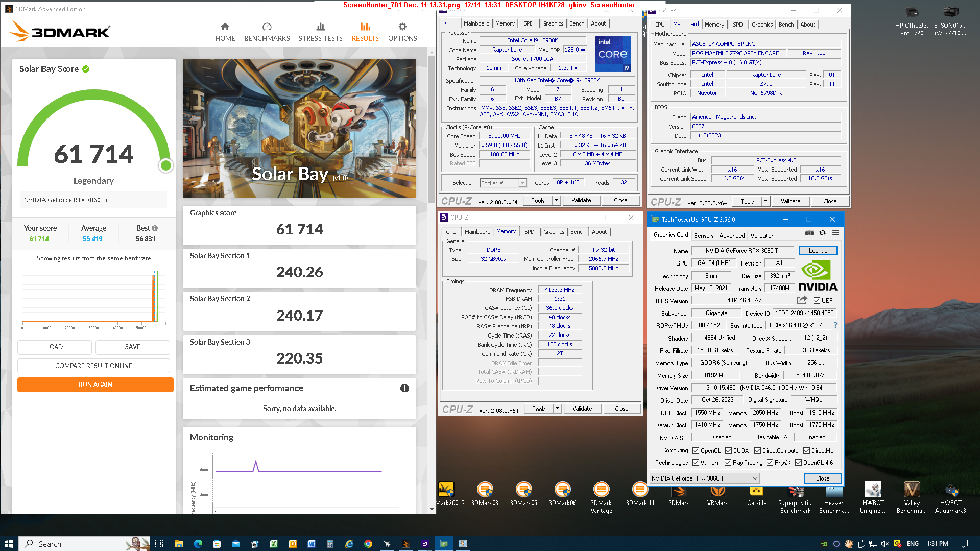
Task: Click the info icon next to Best score
Action: click(155, 228)
